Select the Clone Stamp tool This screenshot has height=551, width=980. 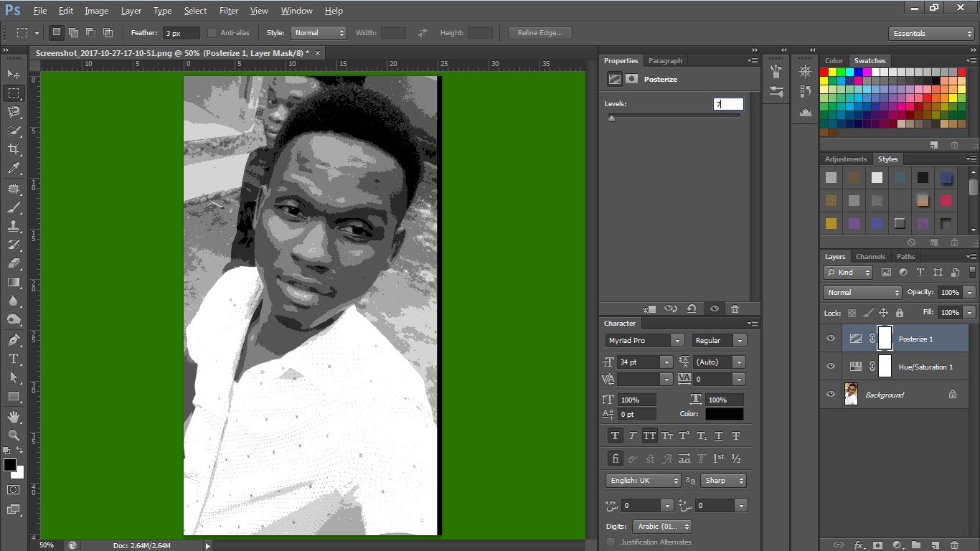click(x=14, y=225)
